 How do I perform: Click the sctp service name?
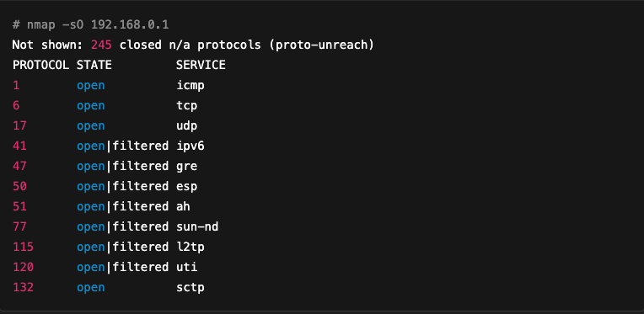[x=191, y=287]
